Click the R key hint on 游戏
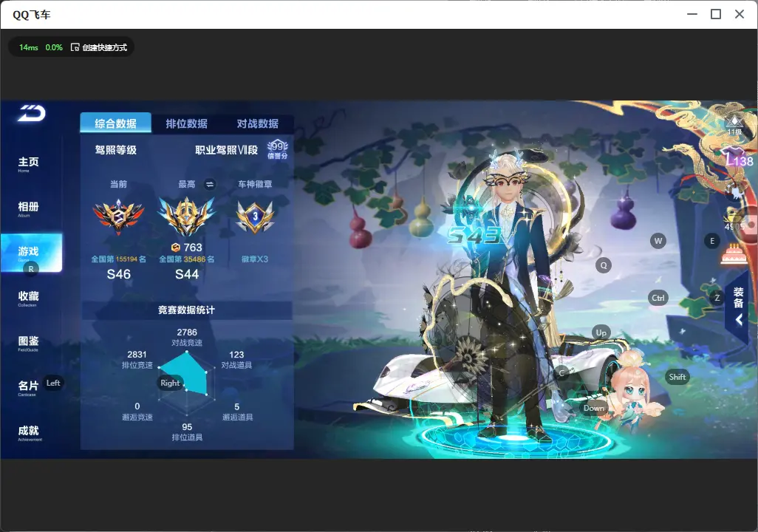 pyautogui.click(x=31, y=269)
